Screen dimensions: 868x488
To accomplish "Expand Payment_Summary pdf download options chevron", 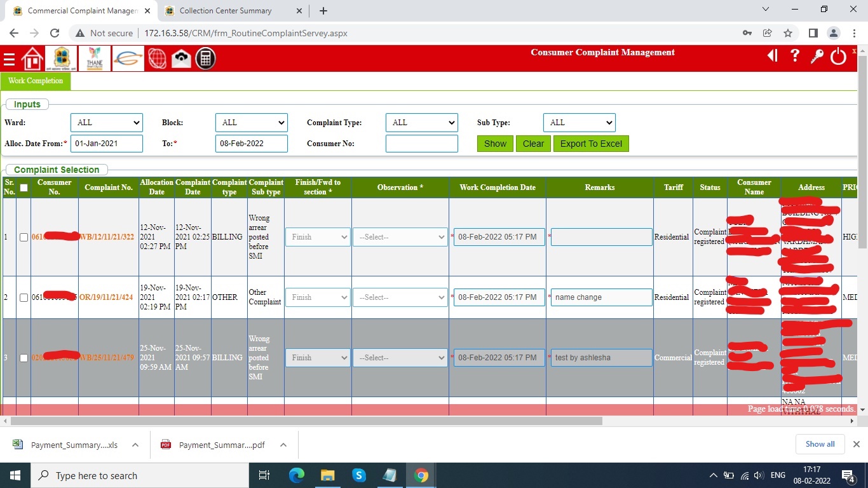I will [x=283, y=445].
